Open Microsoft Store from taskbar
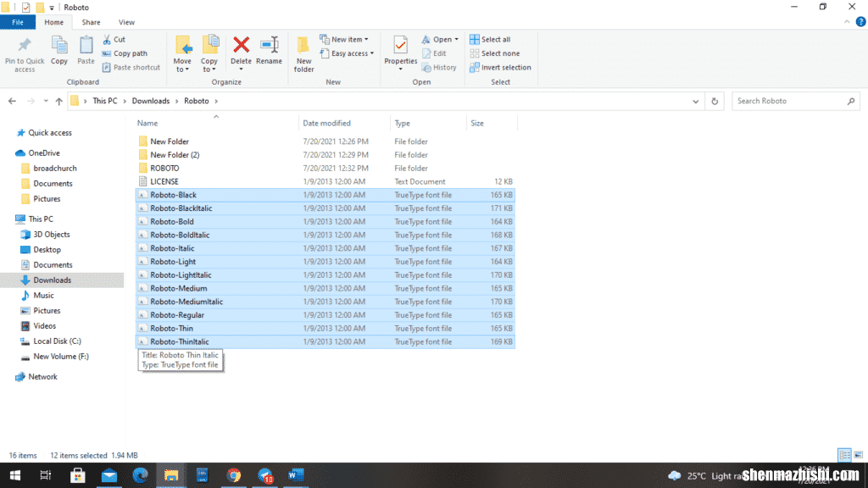 click(x=77, y=475)
